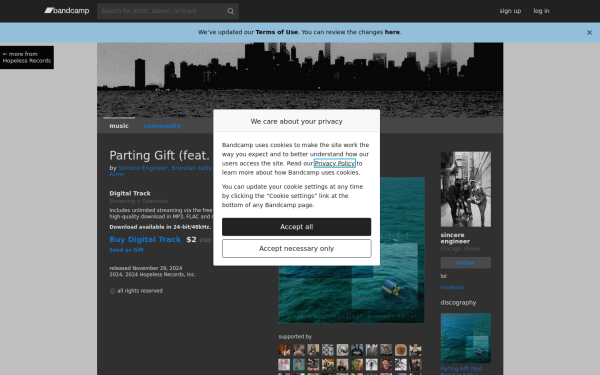Click the Digital Track heading
The image size is (600, 375).
[x=130, y=194]
